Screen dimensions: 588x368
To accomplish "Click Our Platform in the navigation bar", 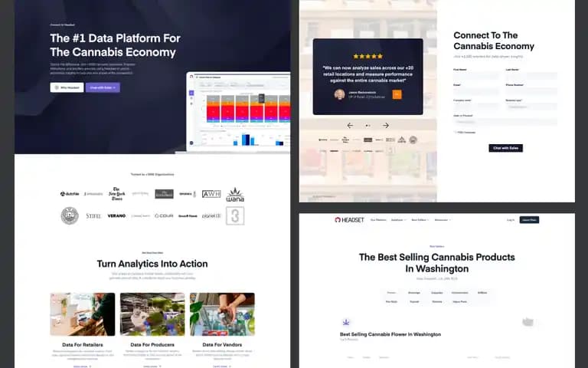I will point(378,220).
